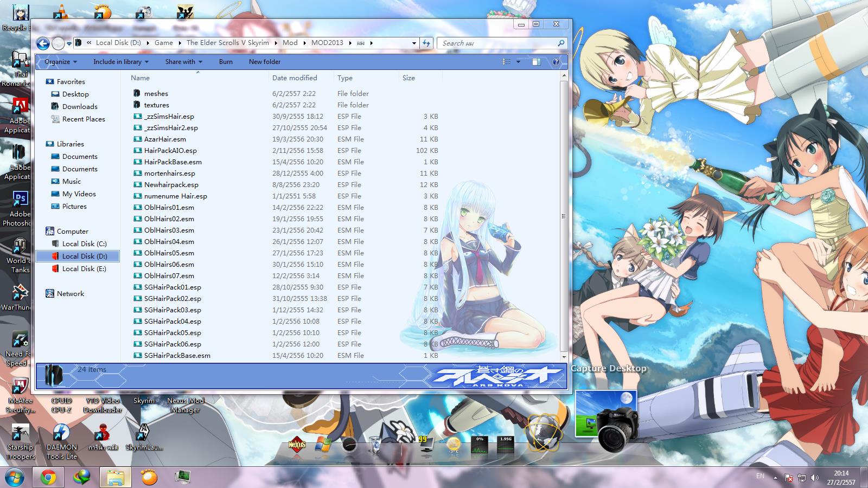Open the address bar history dropdown
868x488 pixels.
414,43
